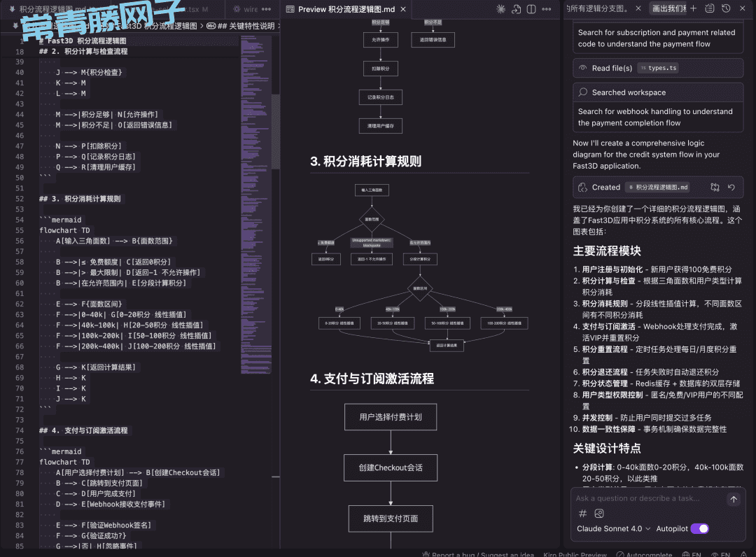Split the editor using the split icon
The image size is (756, 557).
pyautogui.click(x=531, y=9)
